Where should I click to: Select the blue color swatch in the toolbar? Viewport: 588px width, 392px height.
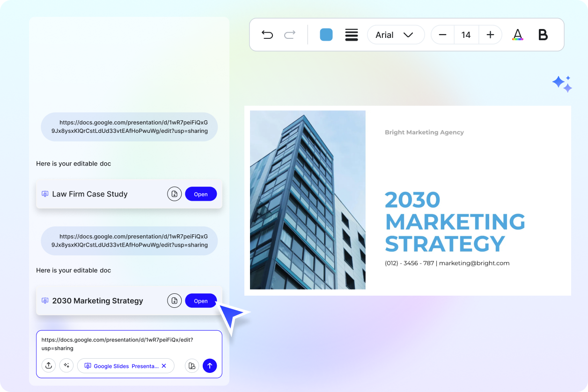(326, 34)
